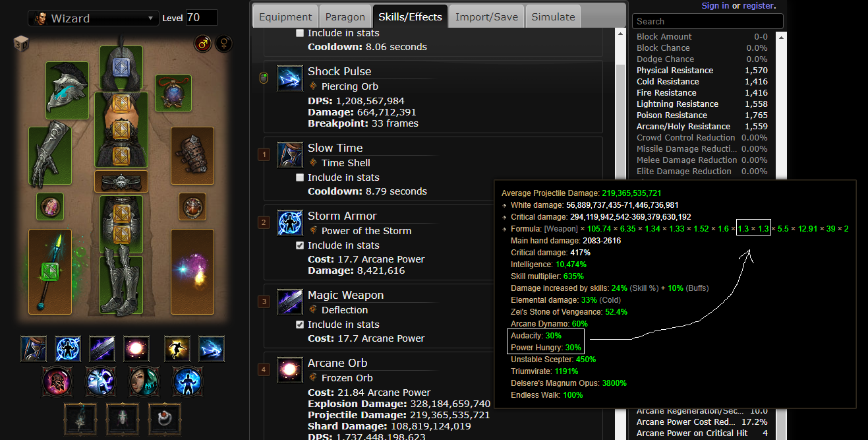This screenshot has width=868, height=440.
Task: Open the chest armor slot
Action: pyautogui.click(x=121, y=129)
